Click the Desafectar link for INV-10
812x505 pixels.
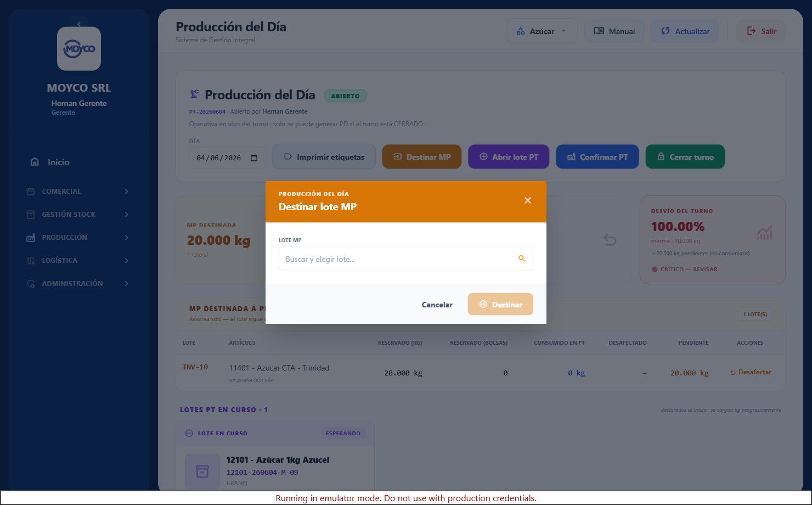coord(751,372)
